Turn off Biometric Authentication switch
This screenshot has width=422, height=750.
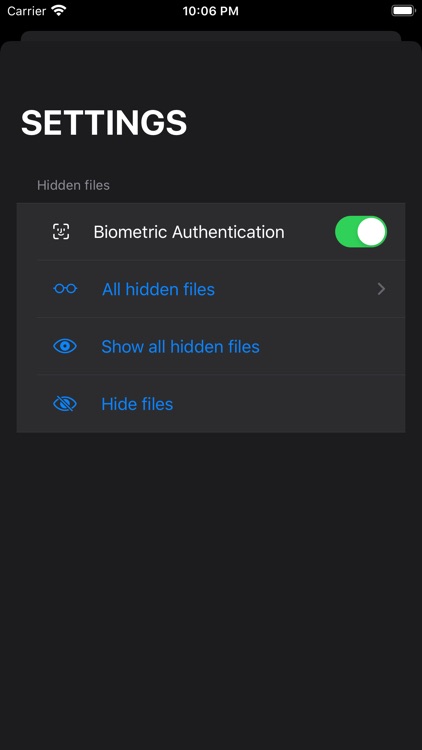pos(361,232)
